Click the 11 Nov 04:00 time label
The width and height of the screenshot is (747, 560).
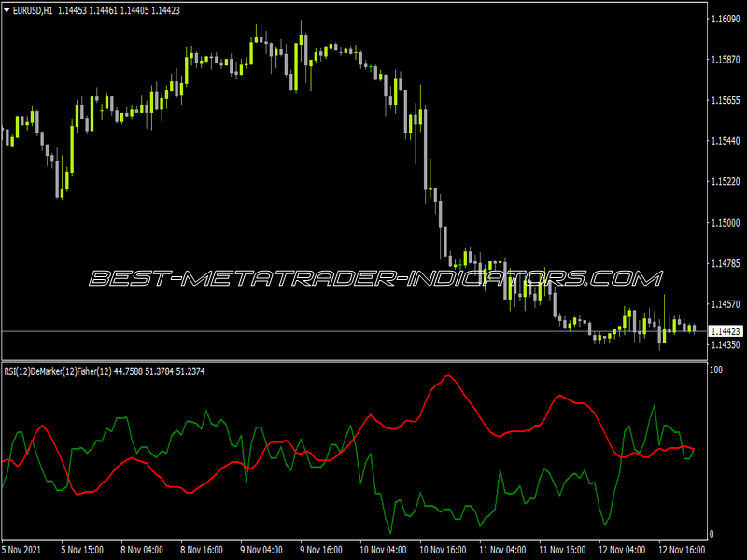[x=502, y=550]
